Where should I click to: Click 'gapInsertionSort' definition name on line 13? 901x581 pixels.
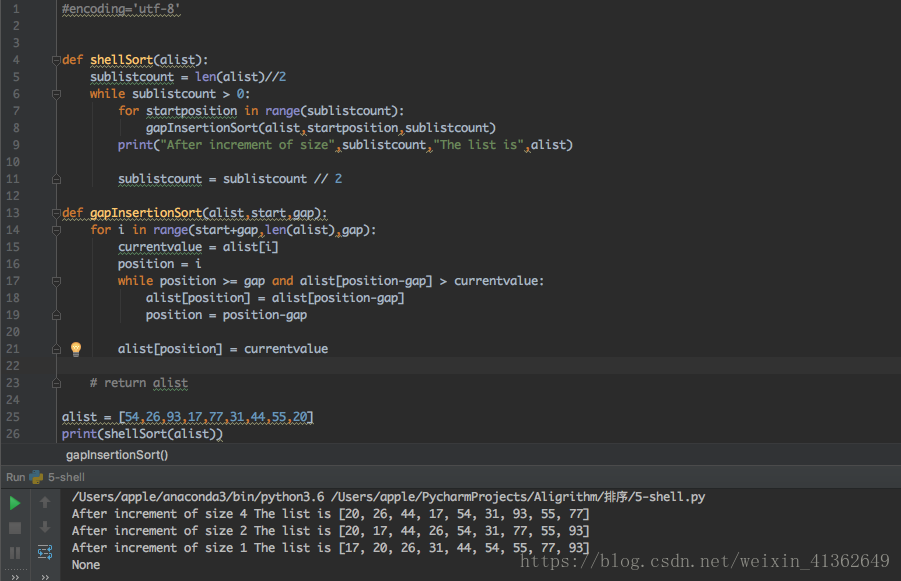coord(146,213)
